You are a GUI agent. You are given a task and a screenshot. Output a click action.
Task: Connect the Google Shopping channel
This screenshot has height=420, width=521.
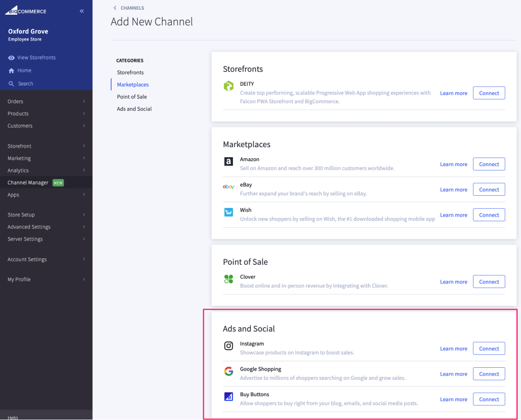click(x=489, y=374)
